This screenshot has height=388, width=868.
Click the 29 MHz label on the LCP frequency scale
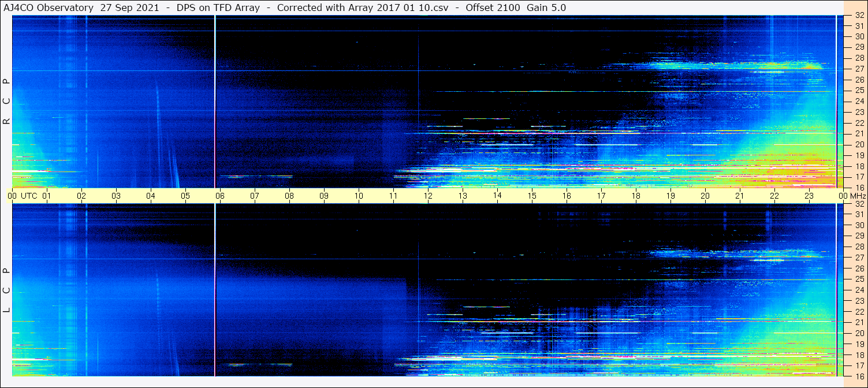click(x=859, y=236)
